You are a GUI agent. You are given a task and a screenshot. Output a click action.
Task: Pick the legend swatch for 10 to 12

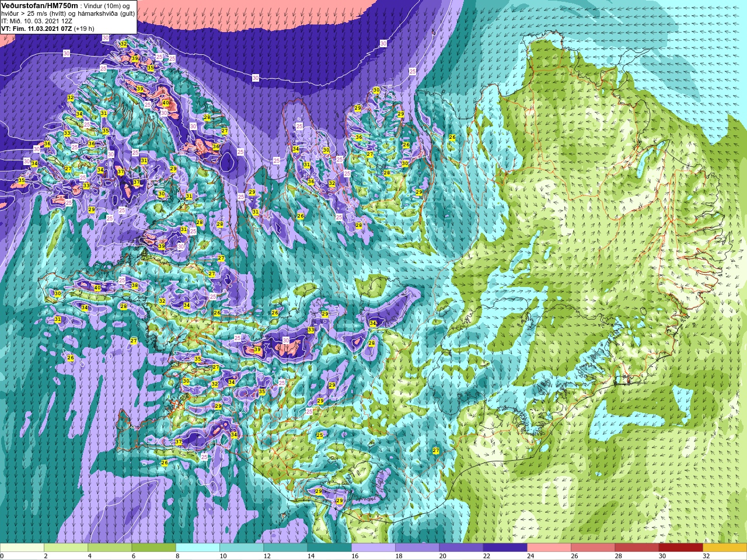242,548
